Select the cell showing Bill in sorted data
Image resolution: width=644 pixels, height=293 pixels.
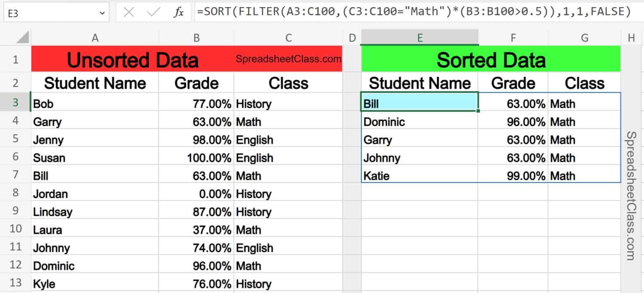coord(419,103)
